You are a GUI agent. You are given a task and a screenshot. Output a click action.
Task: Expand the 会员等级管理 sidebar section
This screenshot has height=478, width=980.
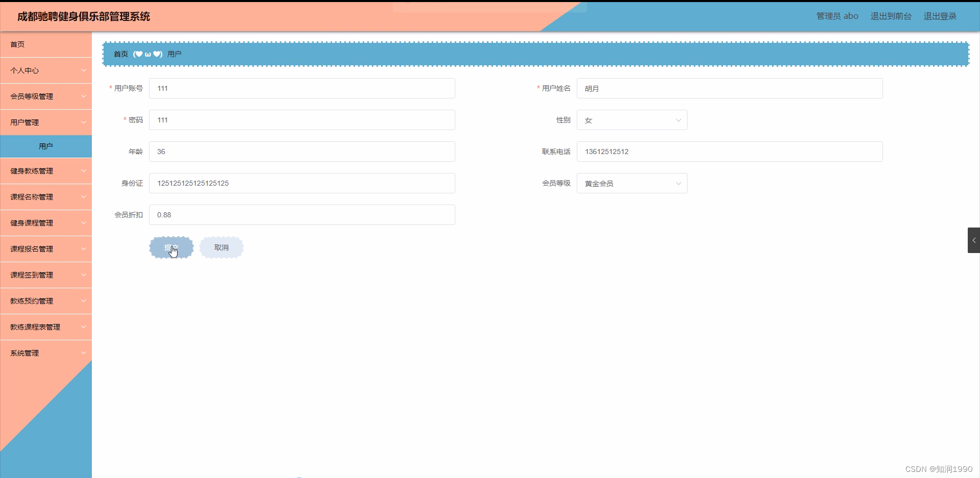[46, 96]
